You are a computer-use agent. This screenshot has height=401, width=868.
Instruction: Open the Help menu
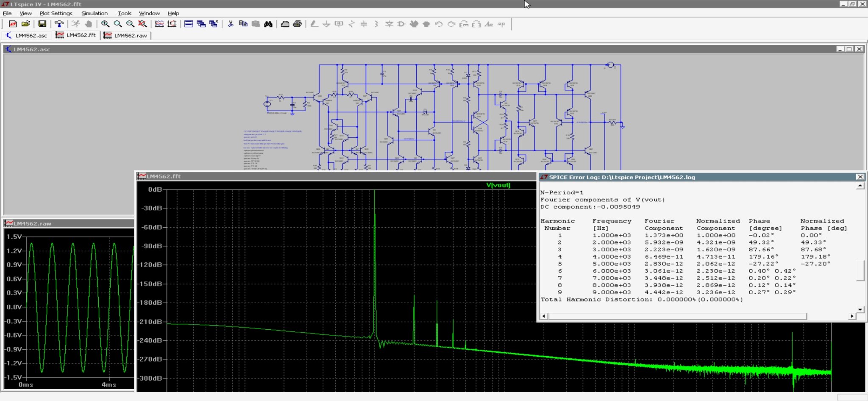(173, 13)
